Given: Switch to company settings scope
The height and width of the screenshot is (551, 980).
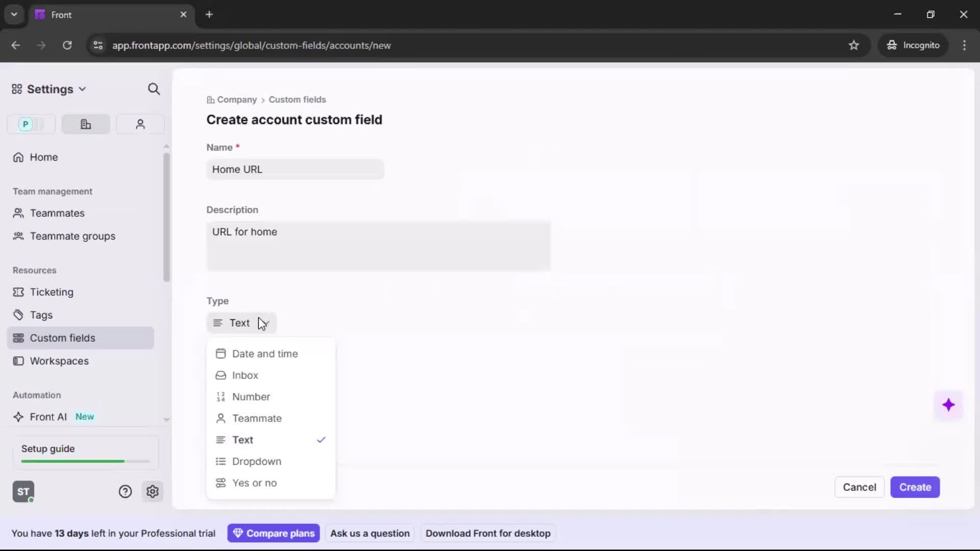Looking at the screenshot, I should pos(85,124).
